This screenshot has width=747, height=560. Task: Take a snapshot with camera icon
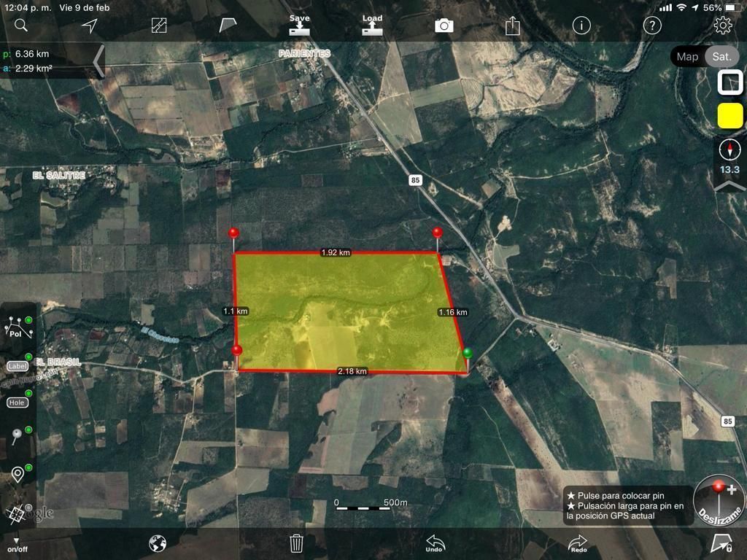444,26
